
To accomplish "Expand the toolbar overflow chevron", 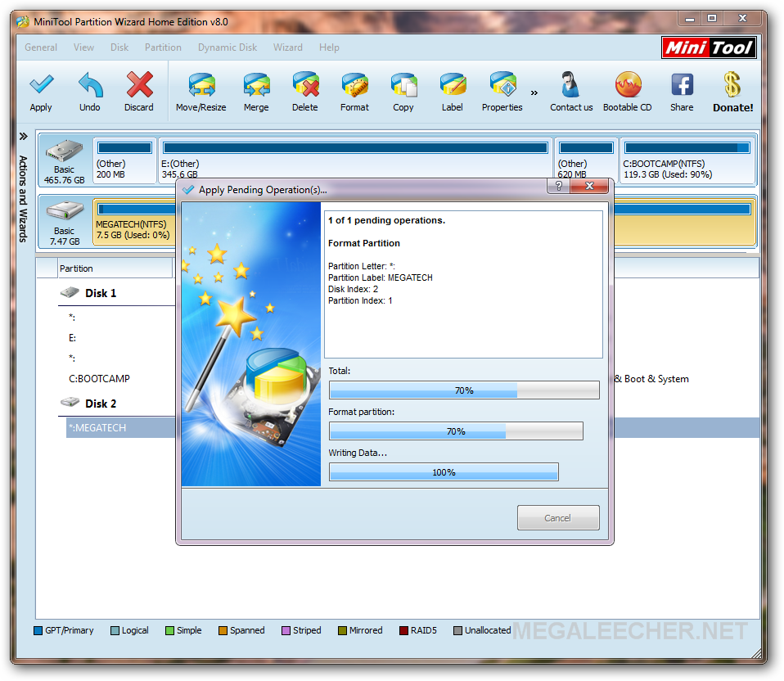I will click(534, 93).
